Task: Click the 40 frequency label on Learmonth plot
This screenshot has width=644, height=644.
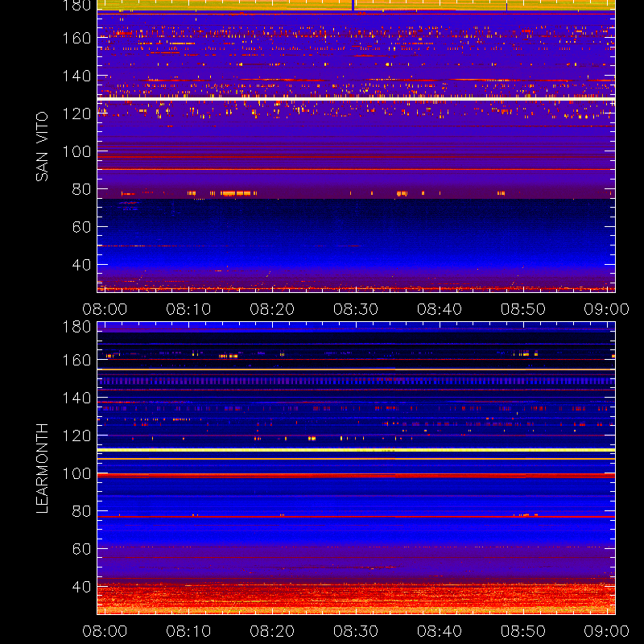Action: click(81, 587)
